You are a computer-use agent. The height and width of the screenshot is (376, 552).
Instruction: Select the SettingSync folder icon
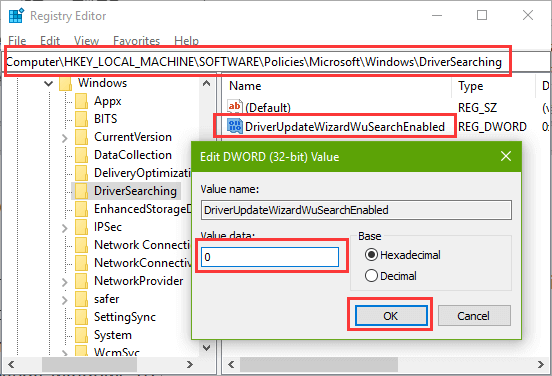click(x=81, y=317)
